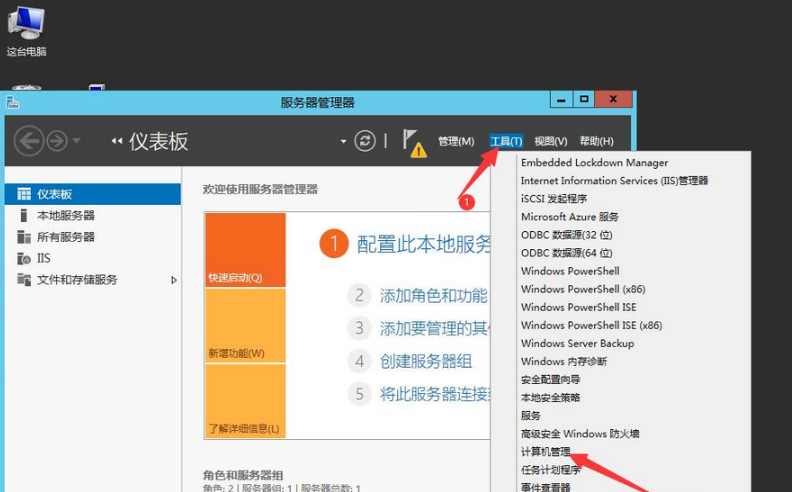
Task: Select Computer Management (计算机管理) menu entry
Action: [545, 452]
